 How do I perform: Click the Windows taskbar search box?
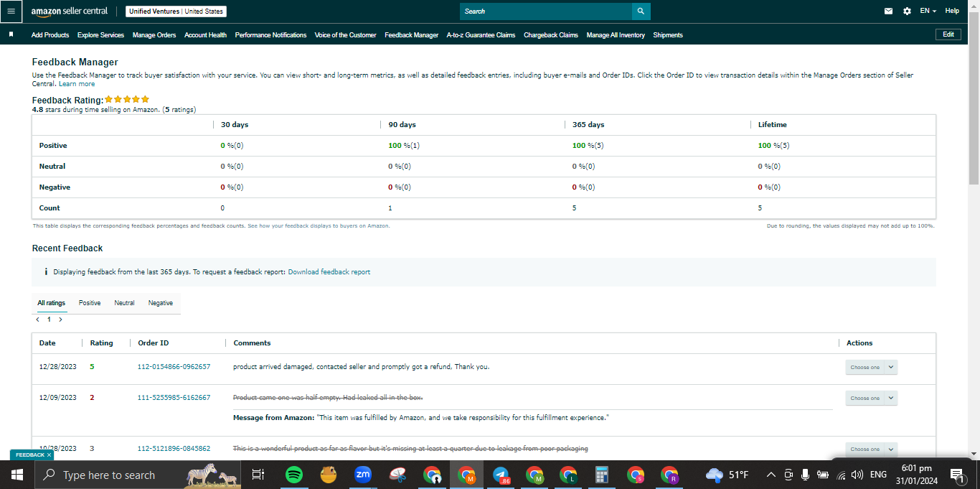click(136, 475)
